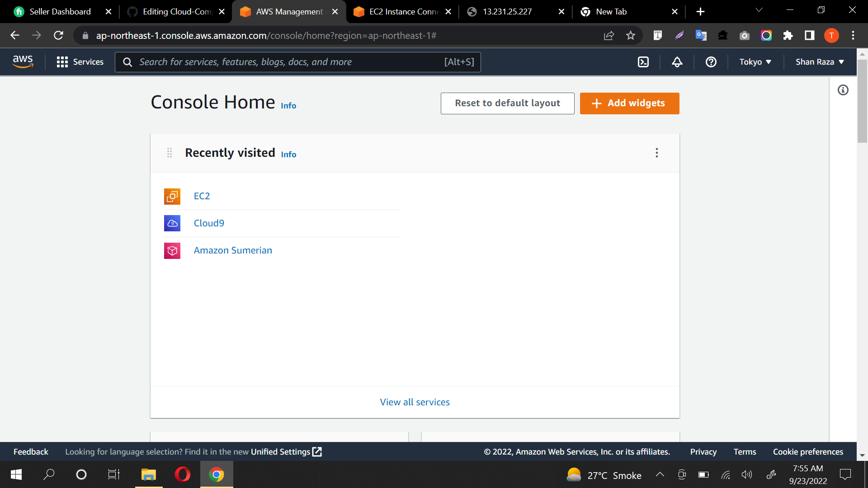
Task: Open the info panel circle icon
Action: [x=843, y=90]
